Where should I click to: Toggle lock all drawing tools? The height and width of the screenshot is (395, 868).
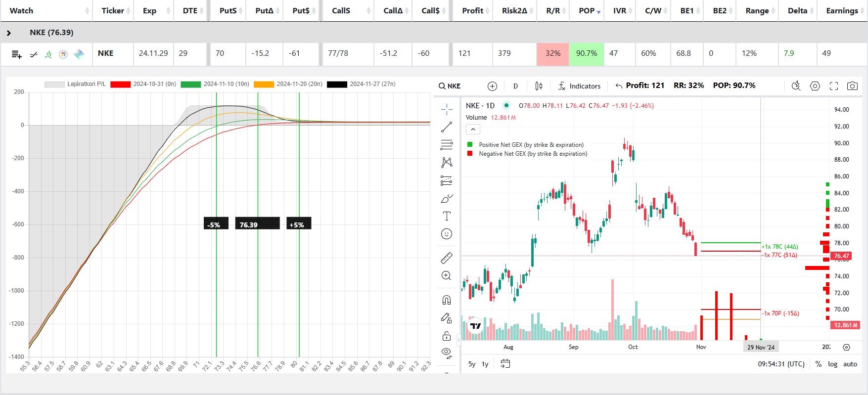pos(447,336)
